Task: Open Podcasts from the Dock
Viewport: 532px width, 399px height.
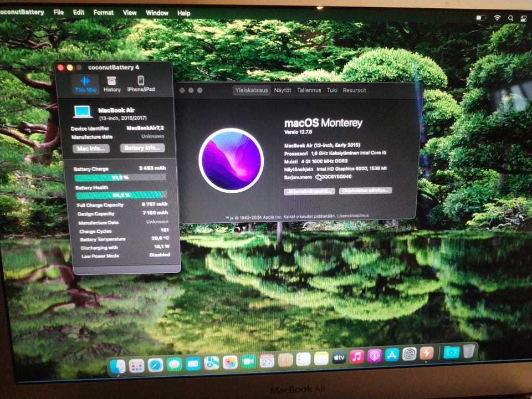Action: pos(374,356)
